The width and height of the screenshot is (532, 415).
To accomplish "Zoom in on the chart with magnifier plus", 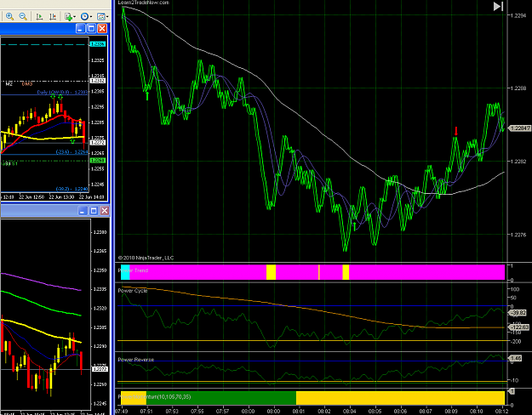I will (10, 16).
